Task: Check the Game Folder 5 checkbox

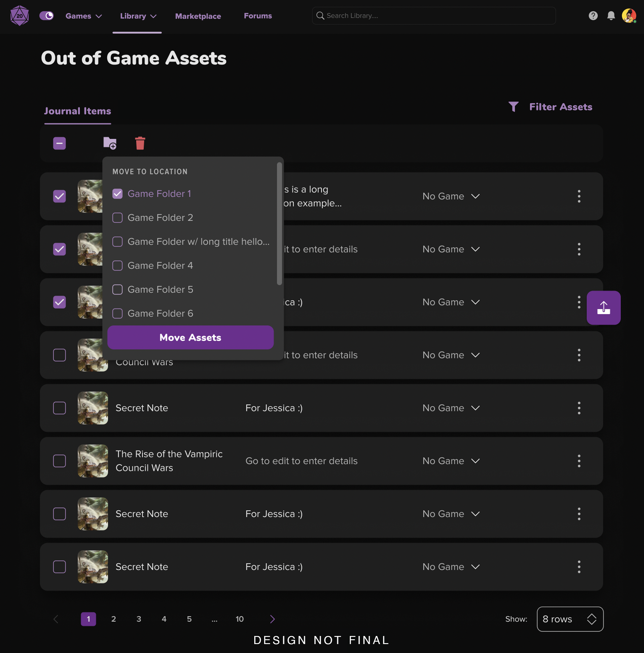Action: pos(117,289)
